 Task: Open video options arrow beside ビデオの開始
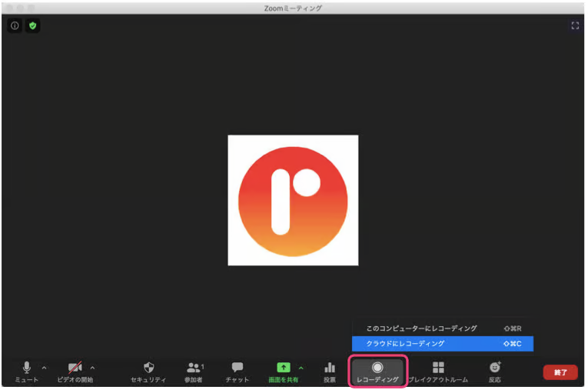click(93, 368)
